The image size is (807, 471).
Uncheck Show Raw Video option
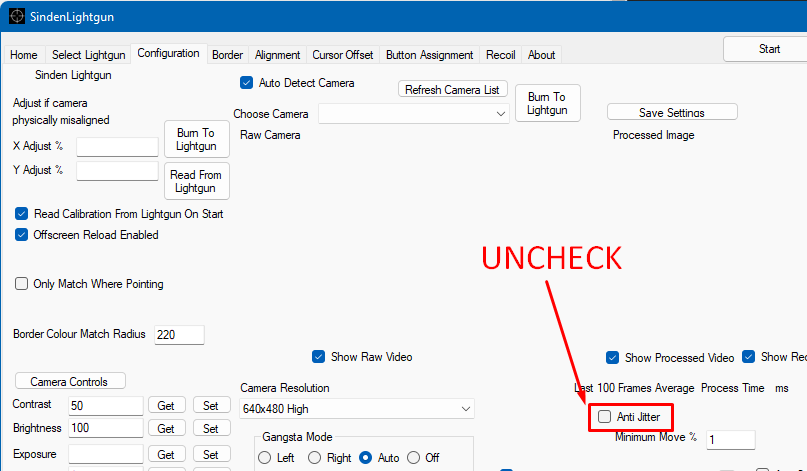click(319, 357)
